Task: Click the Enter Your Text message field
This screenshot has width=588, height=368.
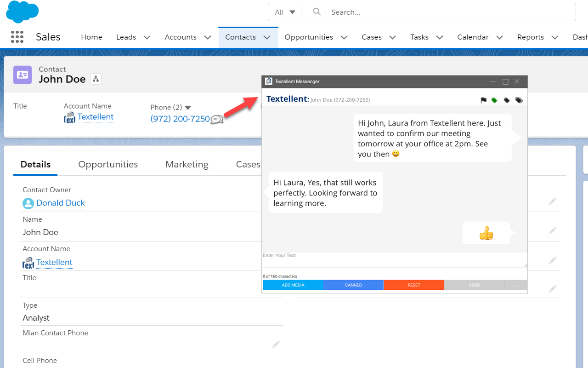Action: click(x=395, y=260)
